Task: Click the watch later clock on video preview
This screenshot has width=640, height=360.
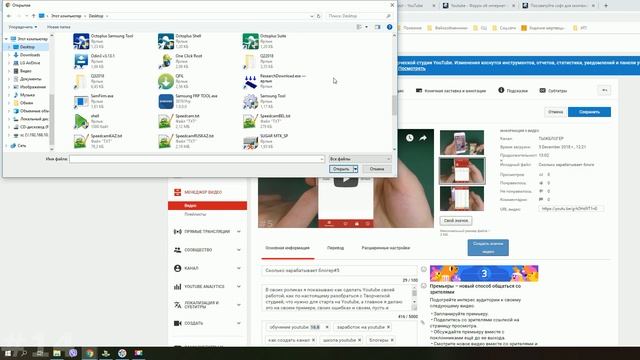Action: pos(409,138)
